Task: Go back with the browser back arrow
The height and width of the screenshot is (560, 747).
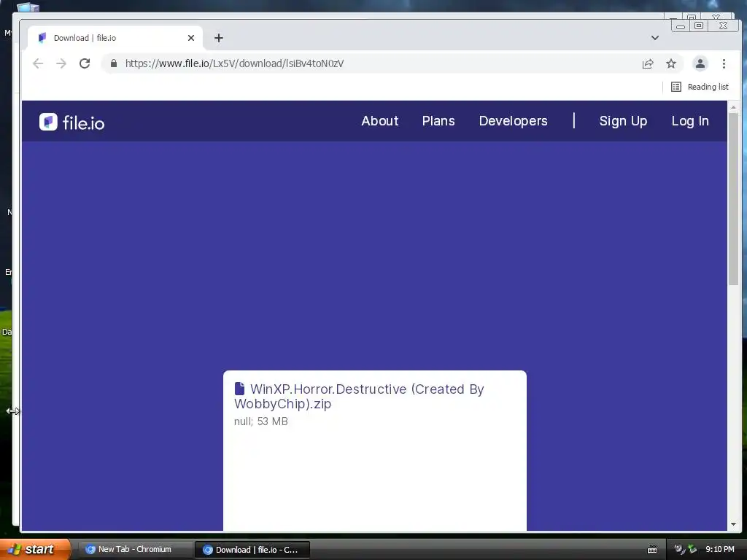Action: tap(38, 63)
